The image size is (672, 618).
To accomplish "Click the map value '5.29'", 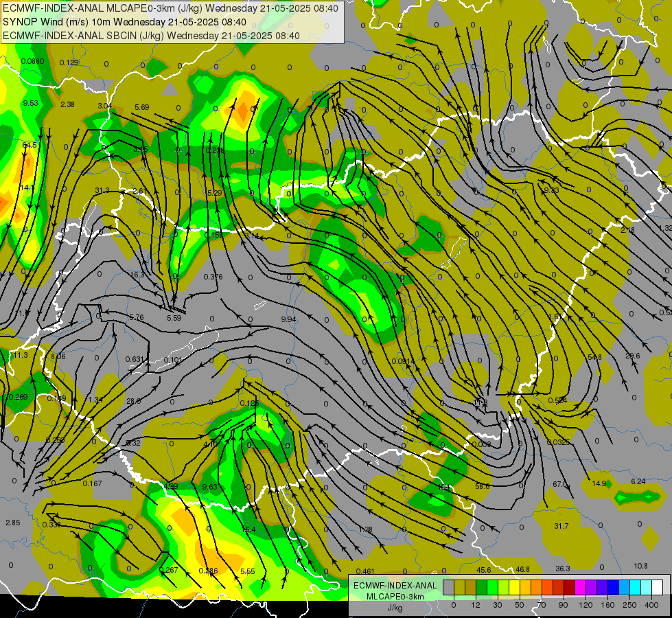I will (x=214, y=193).
